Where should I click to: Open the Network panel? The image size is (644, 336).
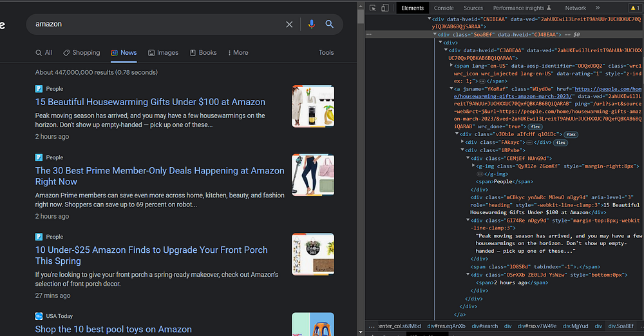coord(575,8)
